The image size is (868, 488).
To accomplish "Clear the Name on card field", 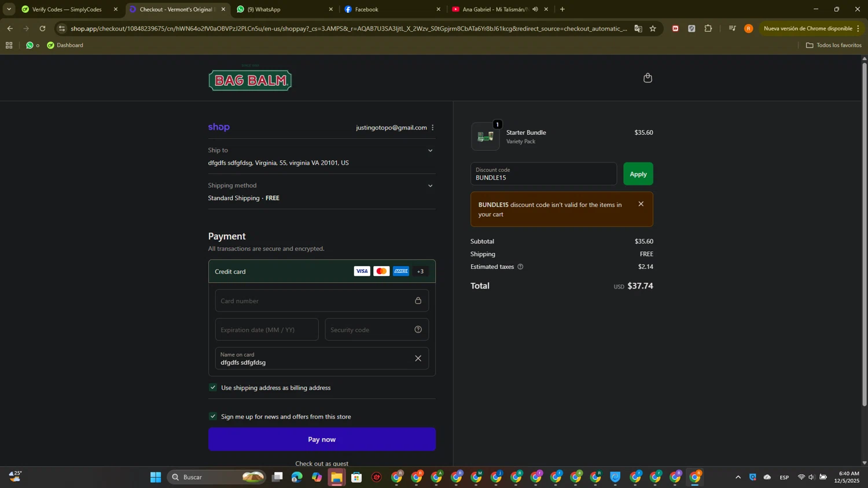I will pyautogui.click(x=418, y=358).
